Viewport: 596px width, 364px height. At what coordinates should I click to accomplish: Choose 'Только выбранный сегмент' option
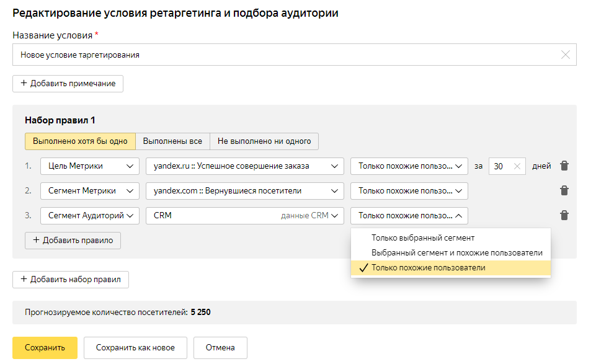[x=422, y=237]
